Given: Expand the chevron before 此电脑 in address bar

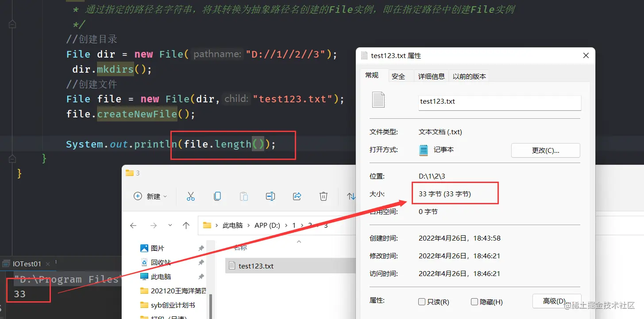Looking at the screenshot, I should [217, 226].
